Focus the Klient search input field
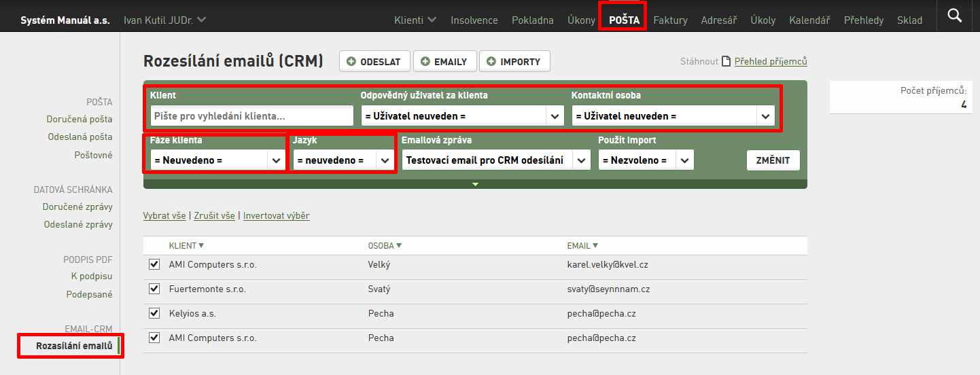 (x=252, y=116)
